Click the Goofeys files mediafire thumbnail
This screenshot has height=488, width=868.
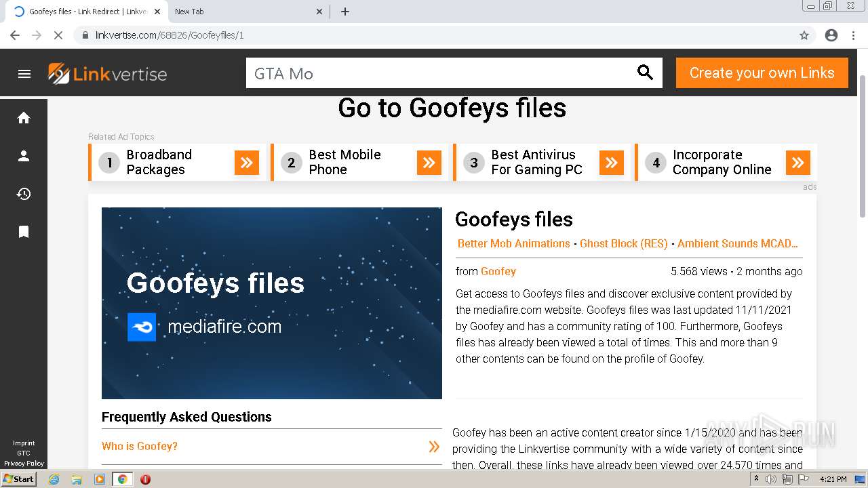coord(272,303)
